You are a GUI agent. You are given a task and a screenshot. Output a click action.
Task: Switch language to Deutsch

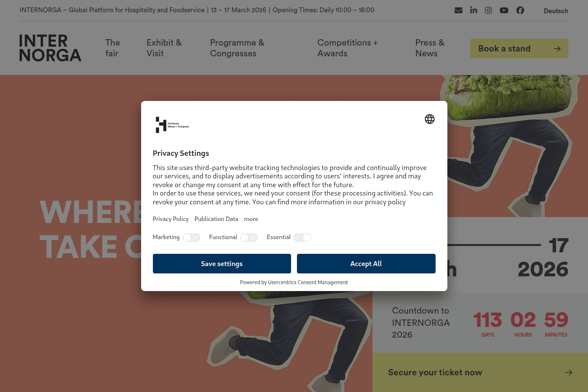[x=556, y=11]
